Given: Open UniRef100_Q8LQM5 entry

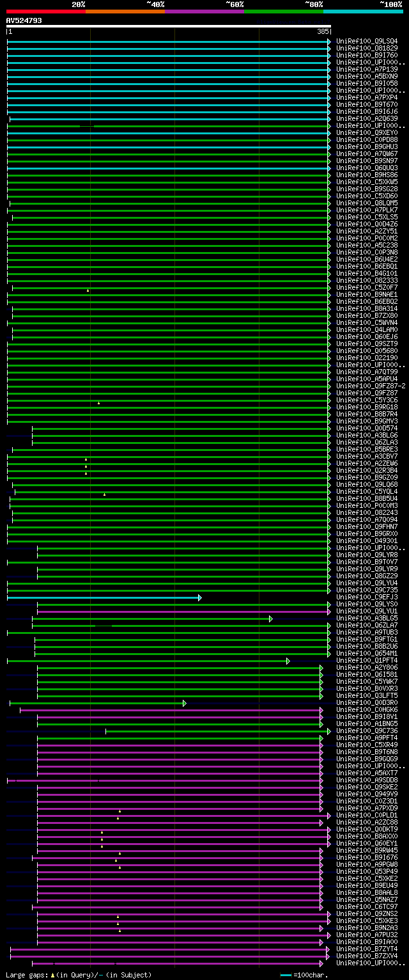Looking at the screenshot, I should (x=367, y=203).
